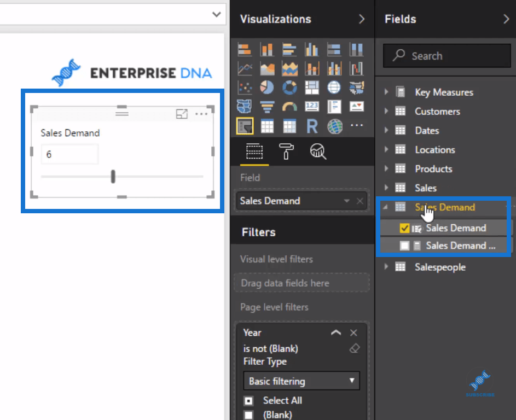Click the highlighted slicer visualization icon
The height and width of the screenshot is (420, 516).
(245, 126)
